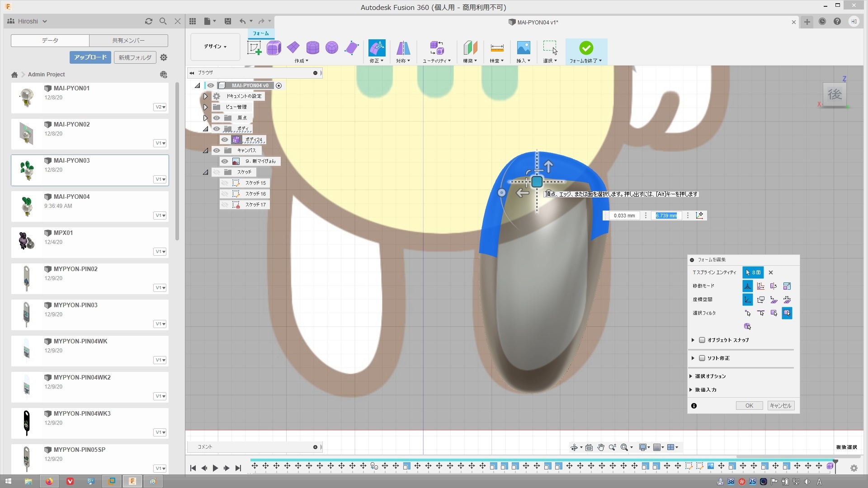Open the MPX01 project thumbnail
Viewport: 868px width, 488px height.
click(27, 241)
